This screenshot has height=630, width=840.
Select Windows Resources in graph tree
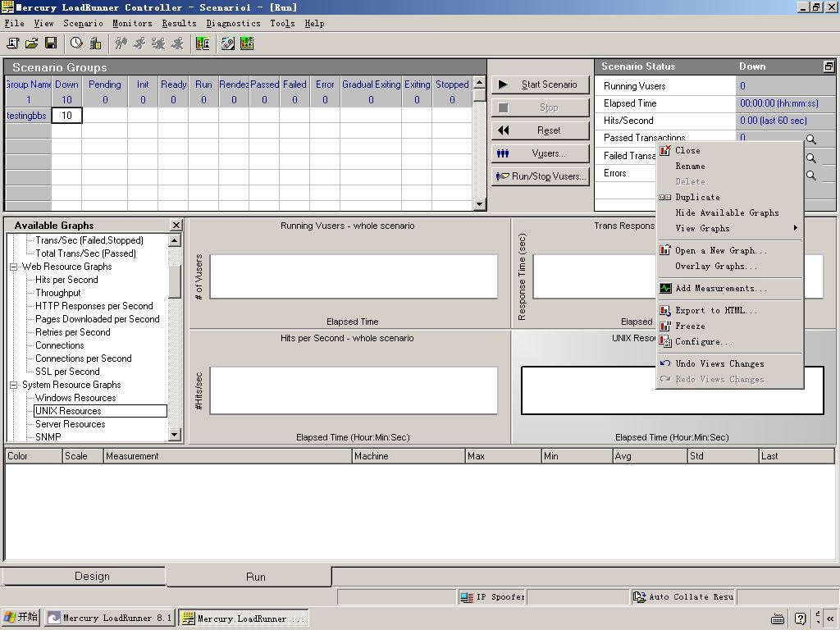click(75, 398)
